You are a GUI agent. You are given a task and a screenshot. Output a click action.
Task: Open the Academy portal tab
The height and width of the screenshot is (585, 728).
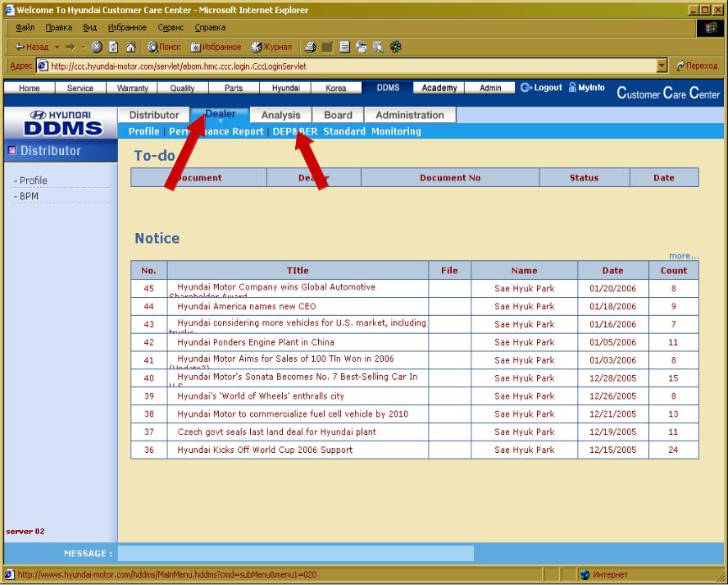pos(439,88)
